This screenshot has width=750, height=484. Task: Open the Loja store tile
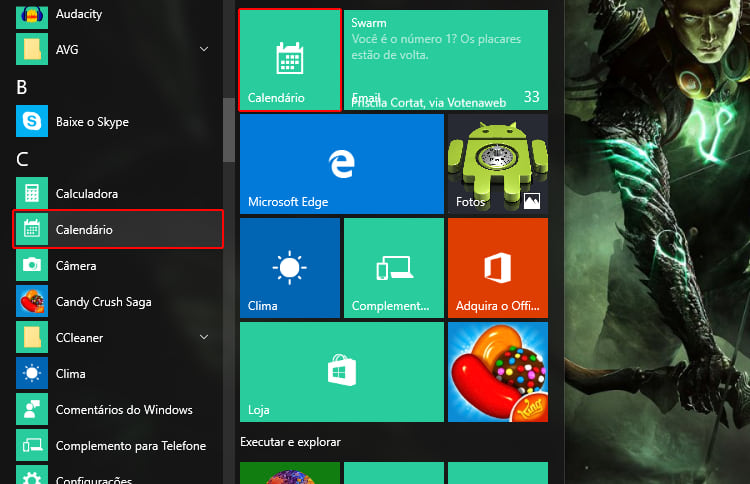click(342, 372)
